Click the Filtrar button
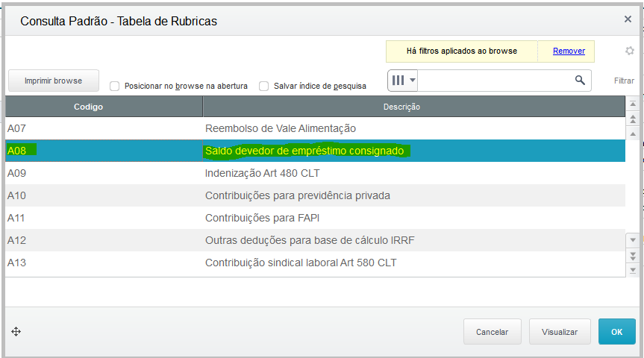 624,81
